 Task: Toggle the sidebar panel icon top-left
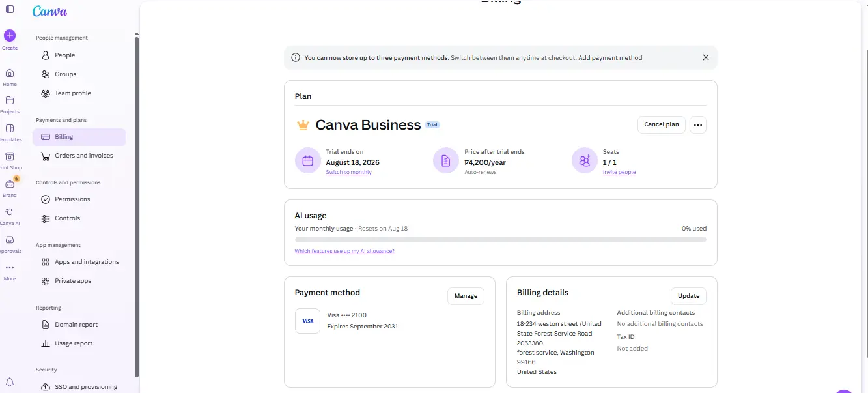10,9
